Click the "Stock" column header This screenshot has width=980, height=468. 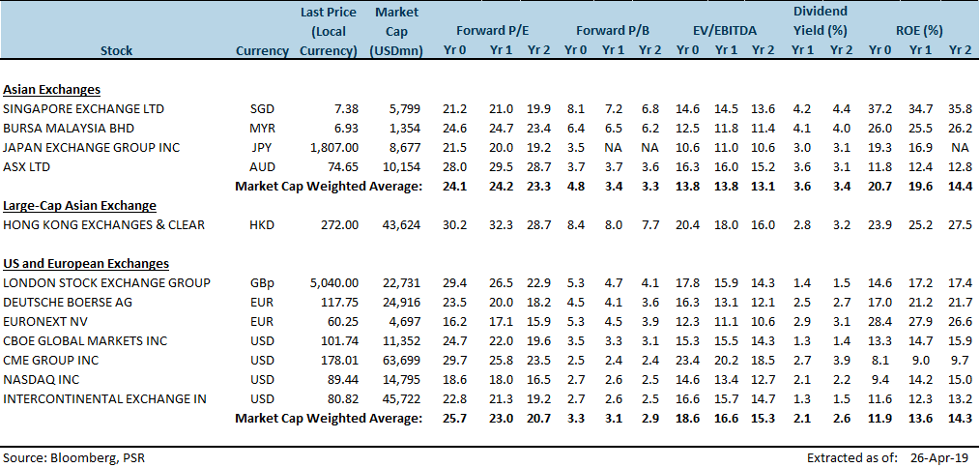point(116,51)
